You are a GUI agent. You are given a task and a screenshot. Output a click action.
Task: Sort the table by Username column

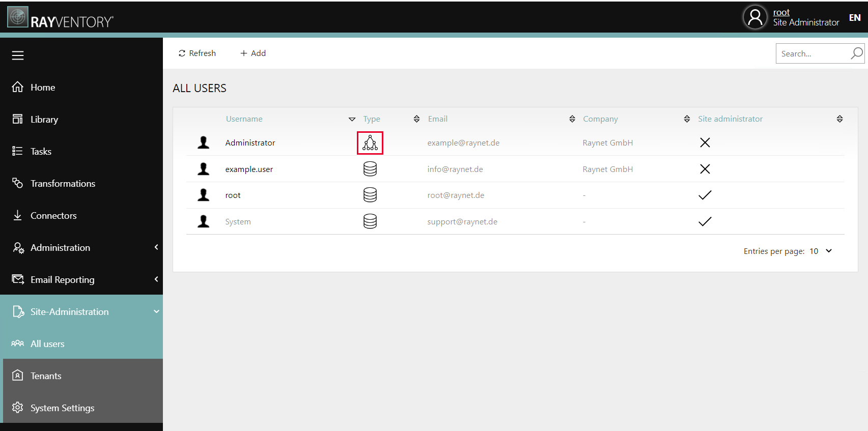pos(244,119)
